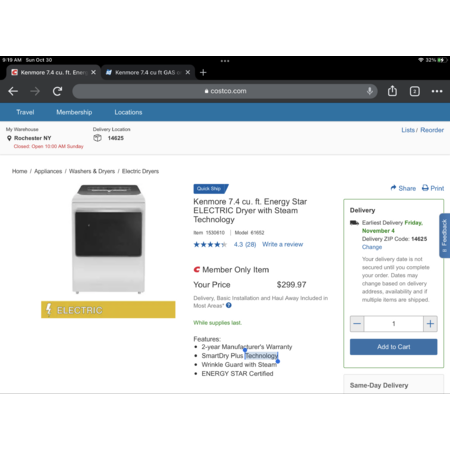Open the browser three-dot menu
This screenshot has width=450, height=450.
point(437,91)
